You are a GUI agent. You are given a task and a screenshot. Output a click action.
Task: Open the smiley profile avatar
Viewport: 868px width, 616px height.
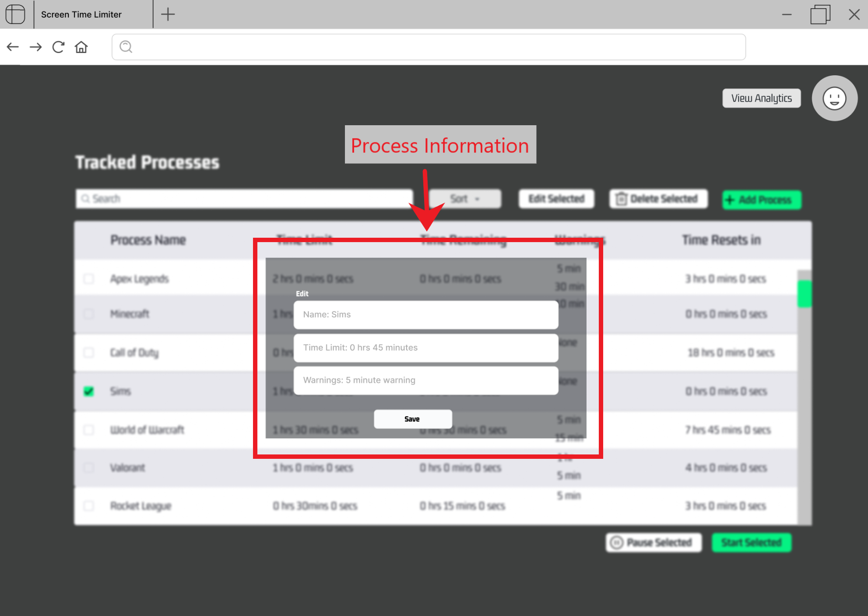tap(834, 98)
